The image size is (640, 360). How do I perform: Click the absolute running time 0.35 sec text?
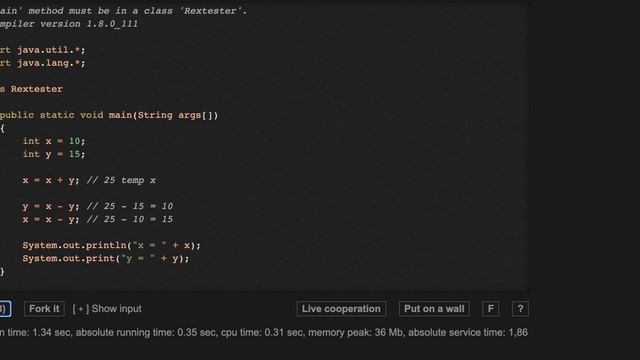pyautogui.click(x=146, y=332)
